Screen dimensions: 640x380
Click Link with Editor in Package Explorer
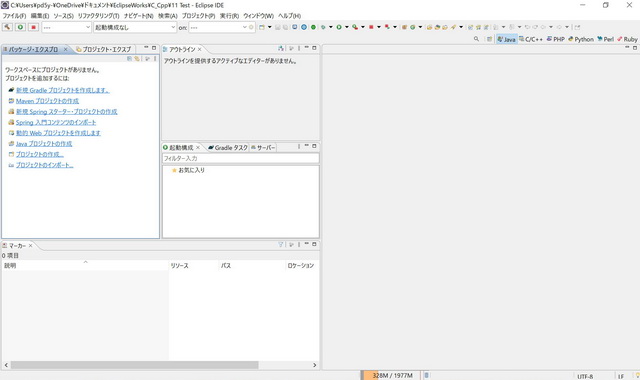pyautogui.click(x=137, y=59)
